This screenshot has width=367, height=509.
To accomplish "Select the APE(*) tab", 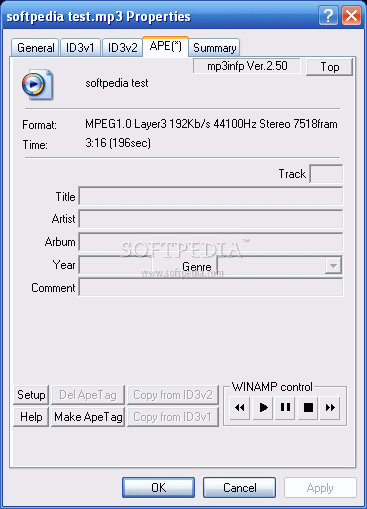I will pyautogui.click(x=166, y=46).
